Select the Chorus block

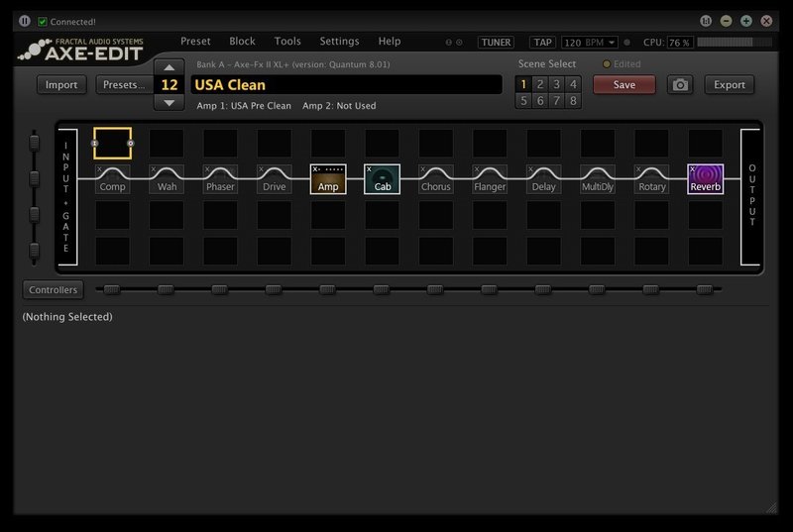436,179
